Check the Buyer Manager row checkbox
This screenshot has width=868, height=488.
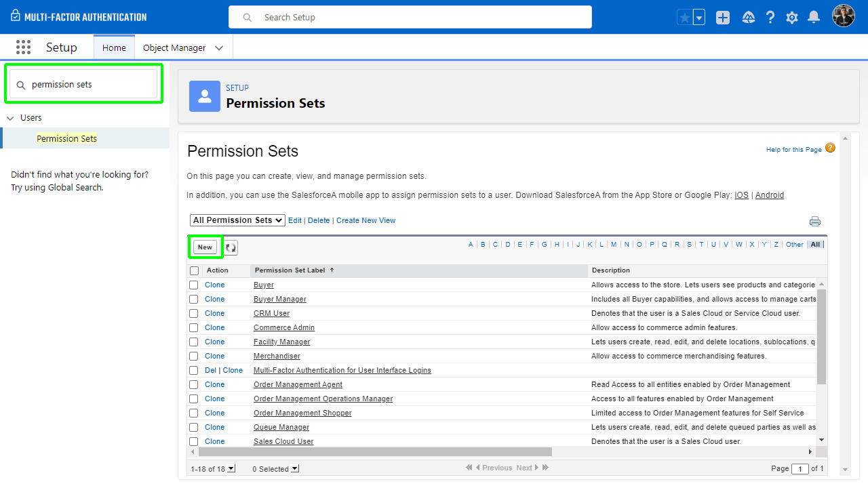click(194, 299)
